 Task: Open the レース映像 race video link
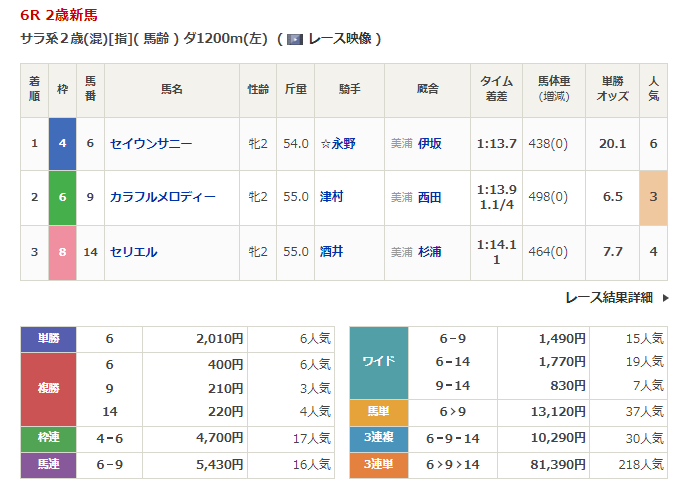tap(339, 39)
